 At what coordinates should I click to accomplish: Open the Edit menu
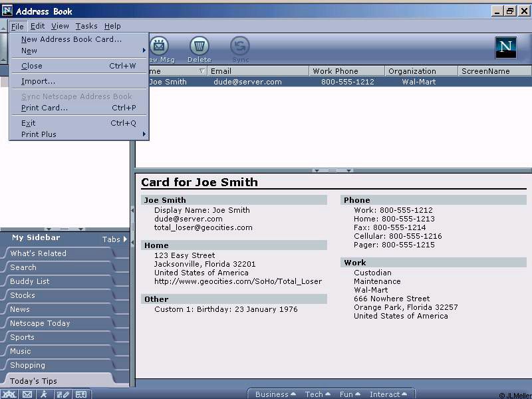point(37,26)
